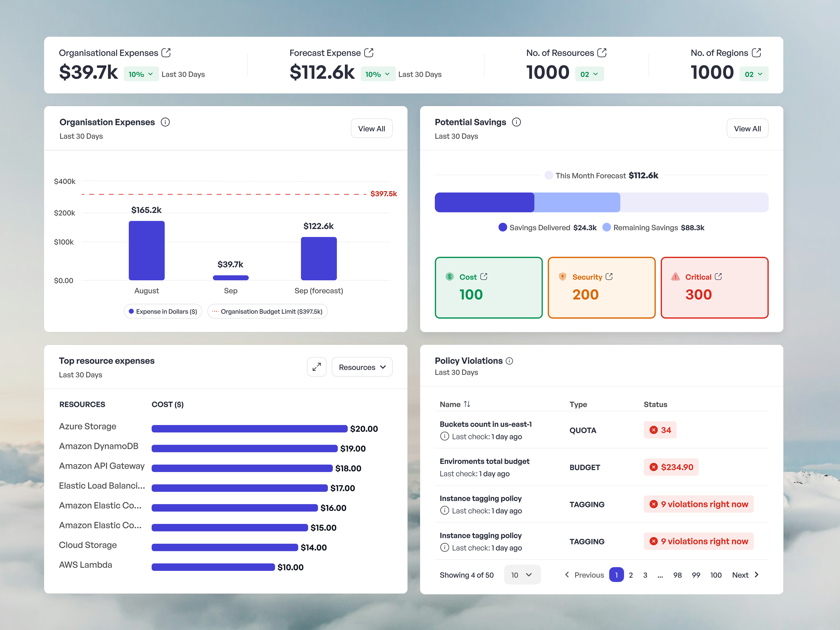Toggle Expense in Dollars ($) legend
This screenshot has height=630, width=840.
(x=163, y=311)
